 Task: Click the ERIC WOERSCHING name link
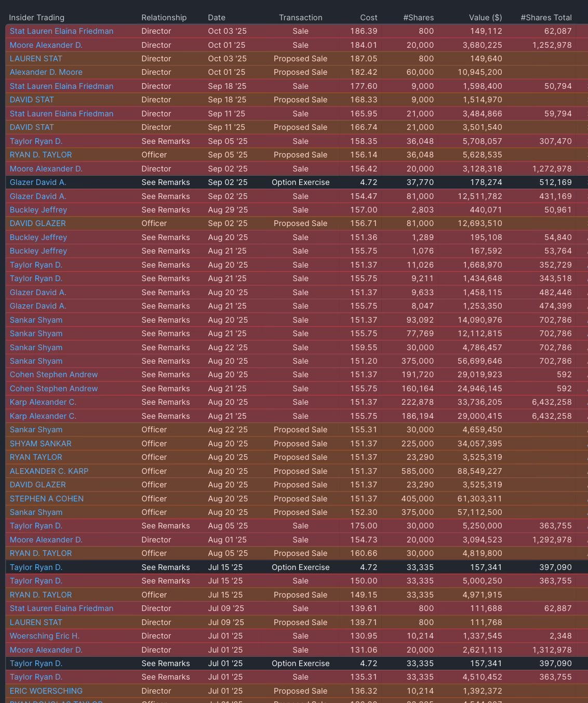click(46, 691)
